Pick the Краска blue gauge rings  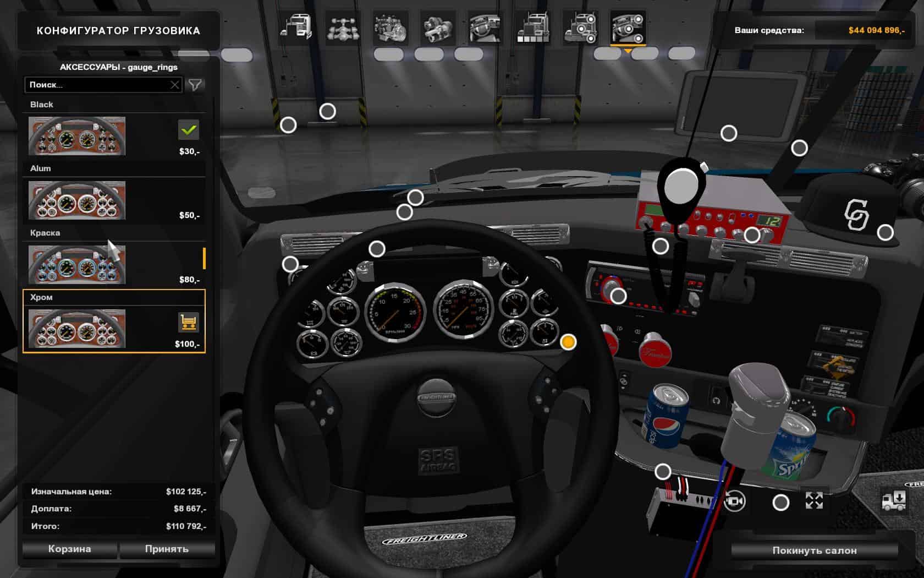[77, 265]
